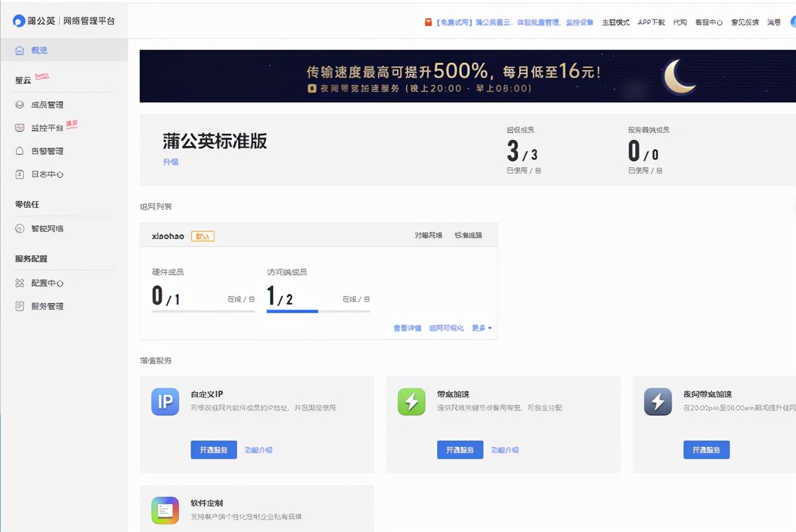Image resolution: width=796 pixels, height=532 pixels.
Task: Expand the 更多 dropdown on the network card
Action: click(x=482, y=327)
